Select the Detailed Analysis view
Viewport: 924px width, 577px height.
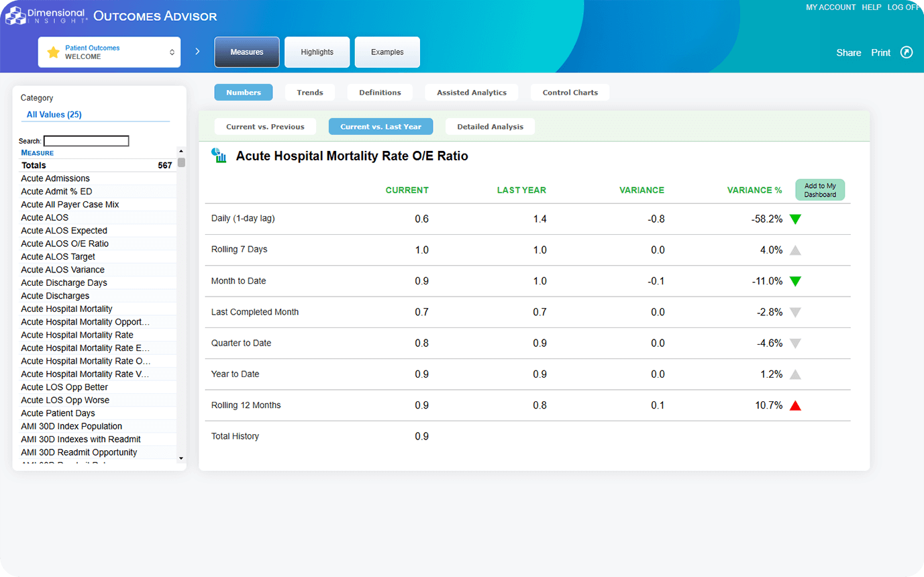(490, 127)
